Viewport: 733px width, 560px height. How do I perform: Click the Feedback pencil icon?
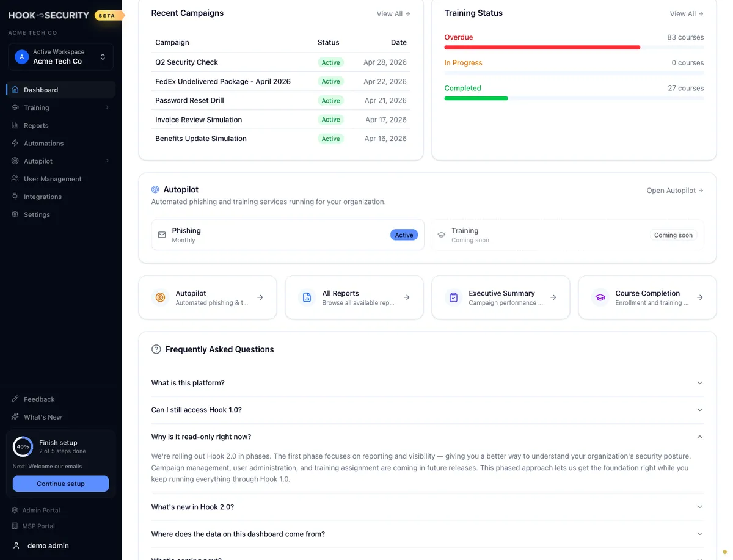pyautogui.click(x=15, y=399)
